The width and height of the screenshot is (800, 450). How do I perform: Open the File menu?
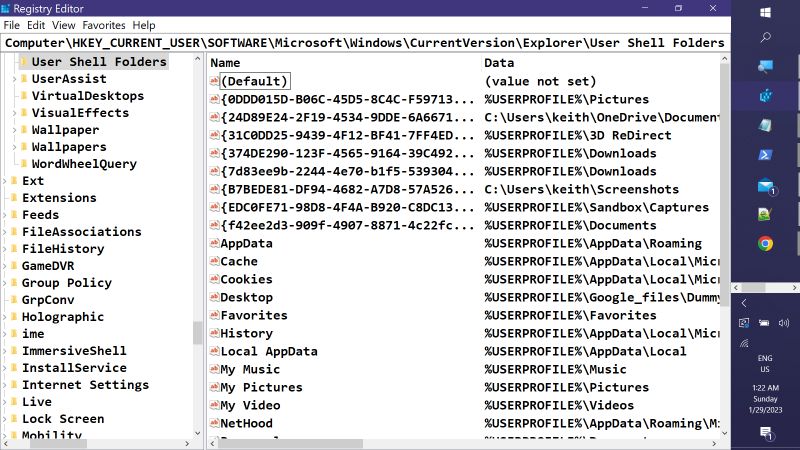[11, 25]
